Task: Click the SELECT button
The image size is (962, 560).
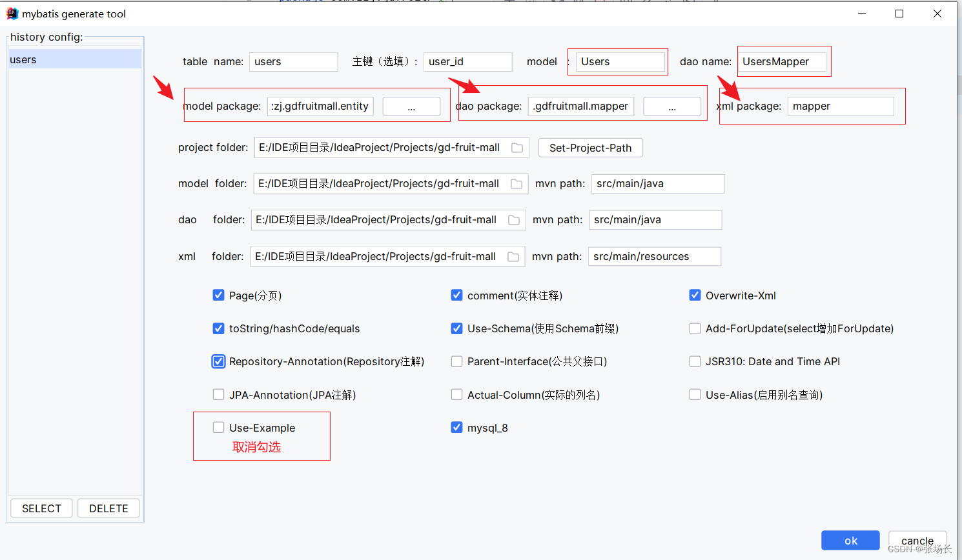Action: (41, 508)
